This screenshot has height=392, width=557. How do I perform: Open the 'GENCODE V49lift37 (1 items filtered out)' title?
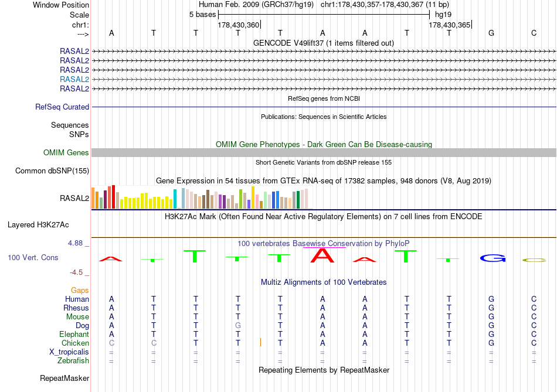coord(323,43)
